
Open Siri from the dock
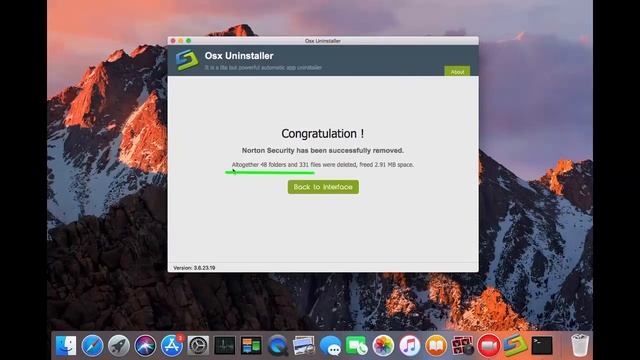[x=145, y=345]
